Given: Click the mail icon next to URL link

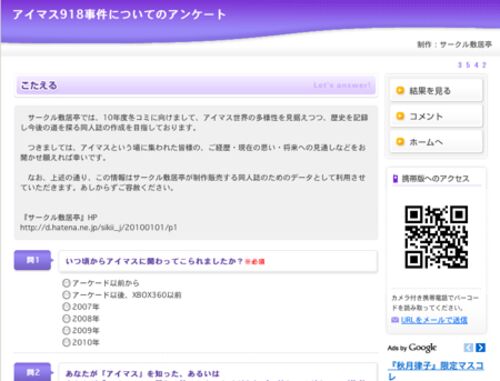Looking at the screenshot, I should click(x=395, y=320).
